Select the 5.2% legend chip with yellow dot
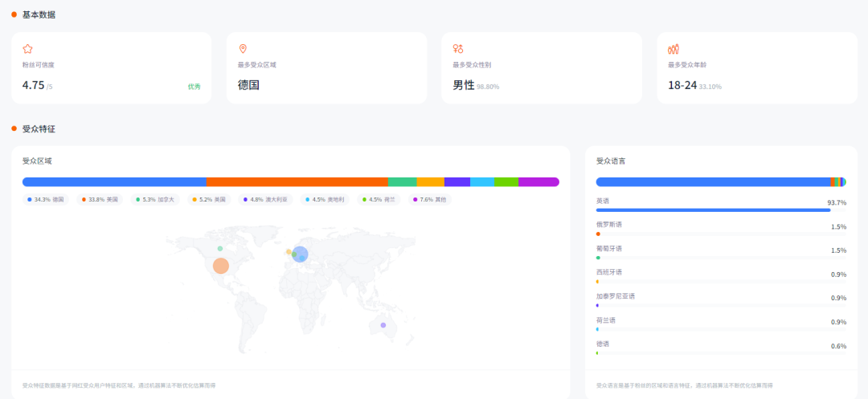Screen dimensions: 868x399 (209, 199)
